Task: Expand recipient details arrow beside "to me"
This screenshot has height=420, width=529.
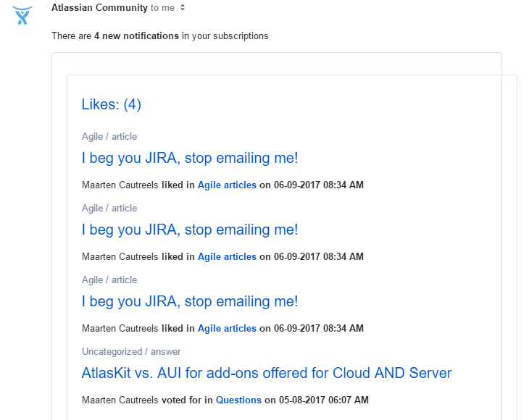Action: (183, 7)
